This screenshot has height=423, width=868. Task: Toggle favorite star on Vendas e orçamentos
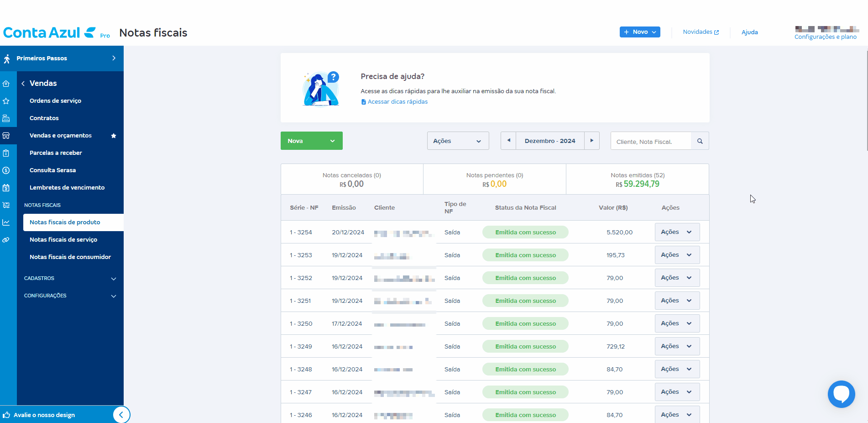pyautogui.click(x=114, y=136)
